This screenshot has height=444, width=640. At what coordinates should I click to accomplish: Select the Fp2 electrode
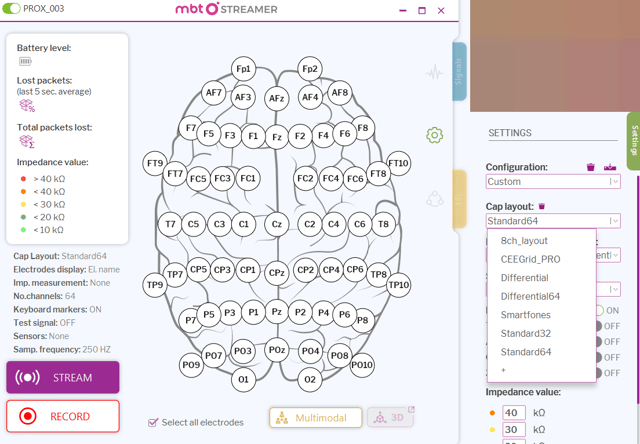(x=310, y=69)
